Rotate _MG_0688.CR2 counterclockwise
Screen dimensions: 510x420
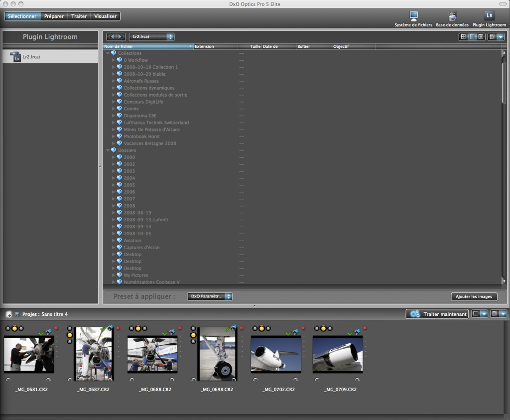coord(131,379)
